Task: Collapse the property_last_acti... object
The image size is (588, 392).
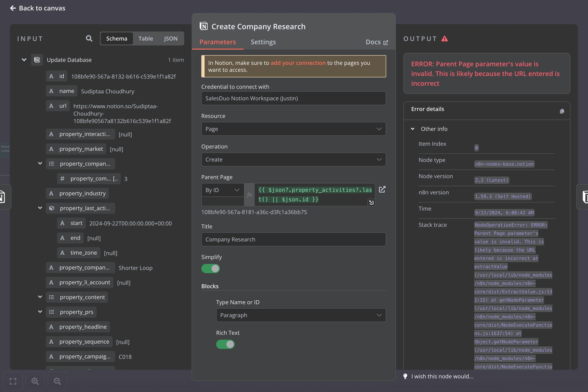Action: pos(40,208)
